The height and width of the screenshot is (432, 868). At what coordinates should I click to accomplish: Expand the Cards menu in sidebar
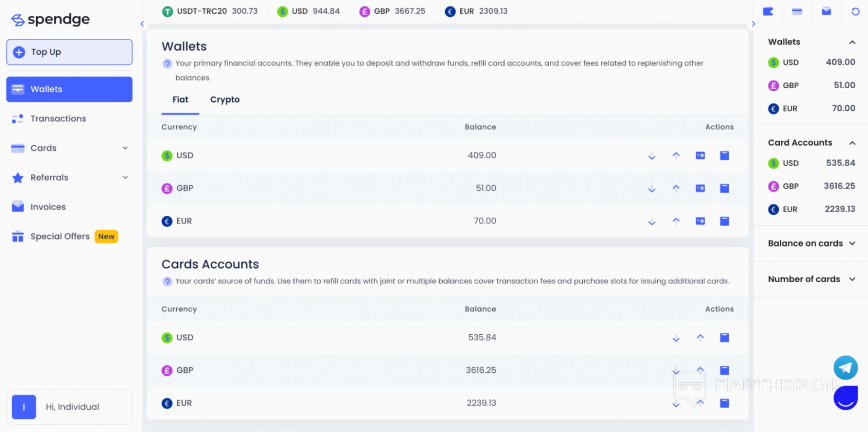[125, 148]
